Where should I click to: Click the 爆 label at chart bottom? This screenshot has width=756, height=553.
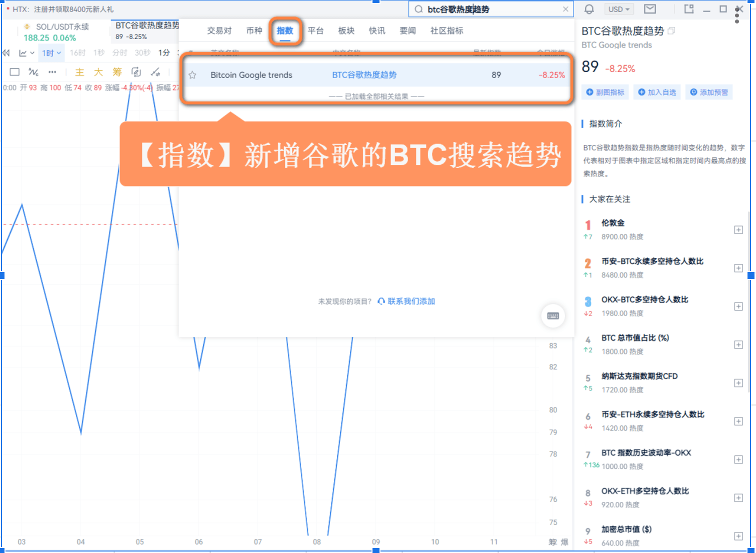564,542
